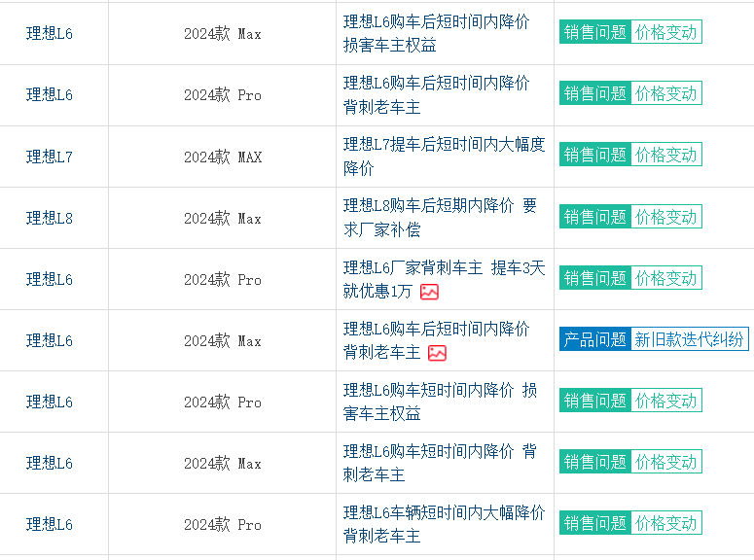Screen dimensions: 754x560
Task: Click 价格变动 tag in the 车辆短时间内大幅降价 row
Action: point(666,523)
